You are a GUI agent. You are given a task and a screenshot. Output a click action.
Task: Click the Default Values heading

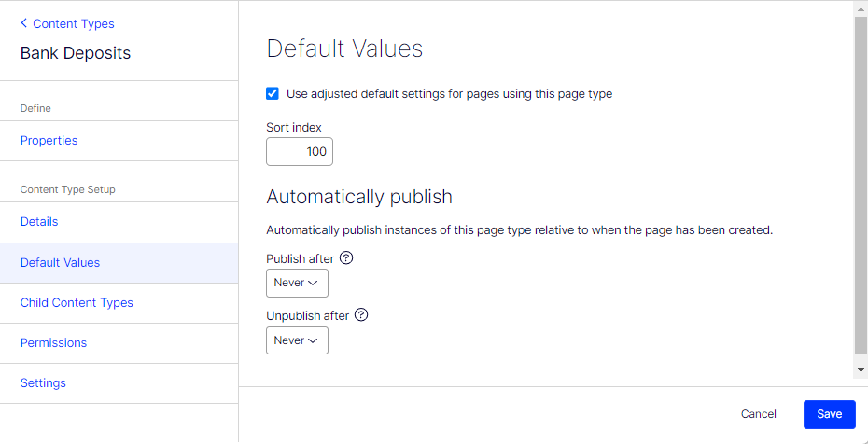[344, 49]
